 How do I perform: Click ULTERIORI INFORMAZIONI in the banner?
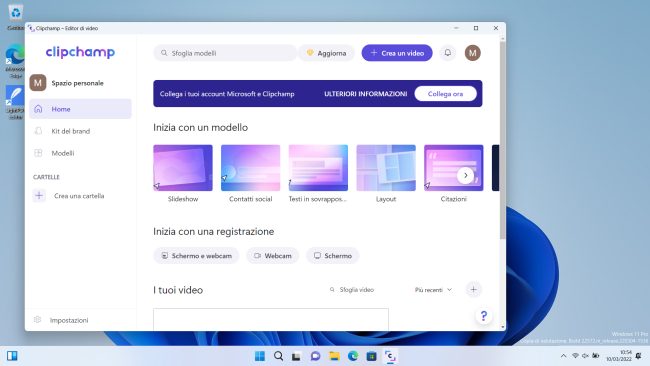coord(366,94)
